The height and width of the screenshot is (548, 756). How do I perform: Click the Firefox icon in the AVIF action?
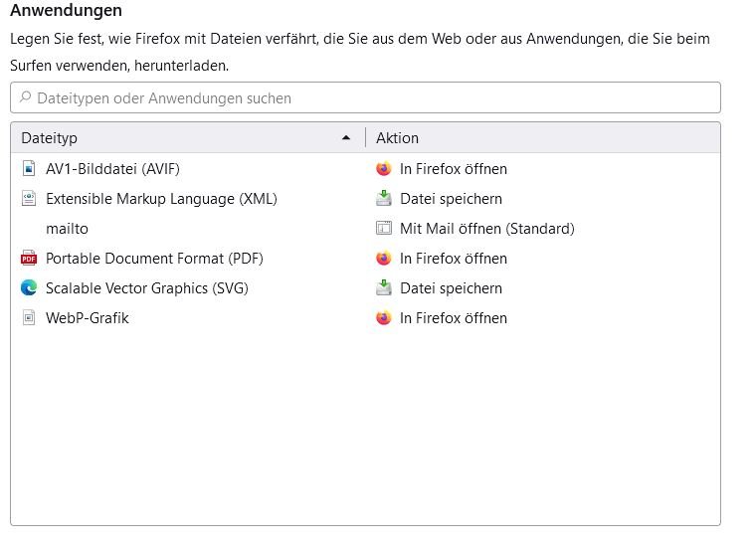(384, 169)
